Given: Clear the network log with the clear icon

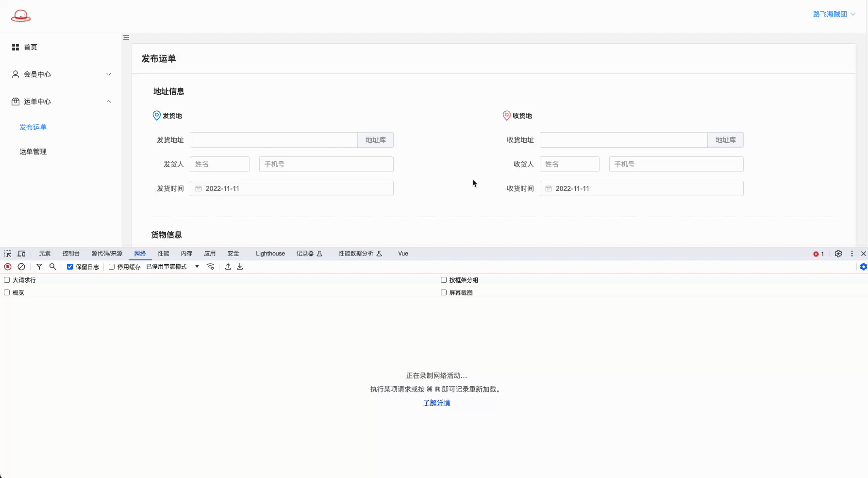Looking at the screenshot, I should [x=21, y=267].
